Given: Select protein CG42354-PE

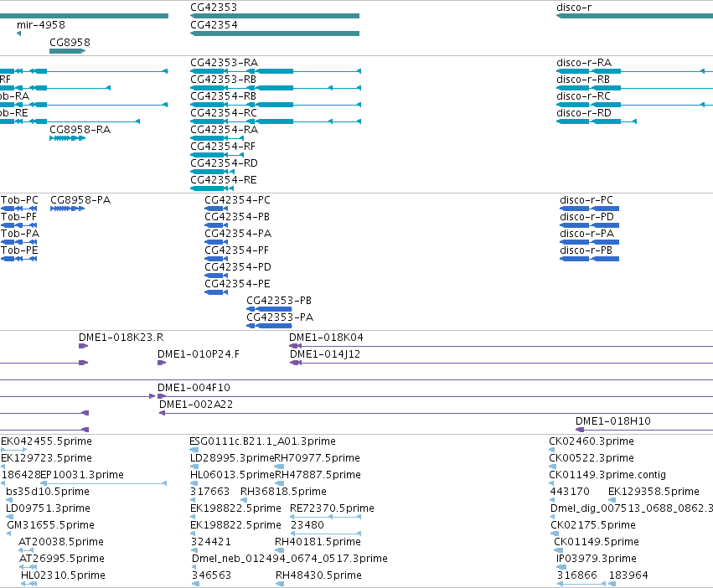Looking at the screenshot, I should pyautogui.click(x=237, y=284).
